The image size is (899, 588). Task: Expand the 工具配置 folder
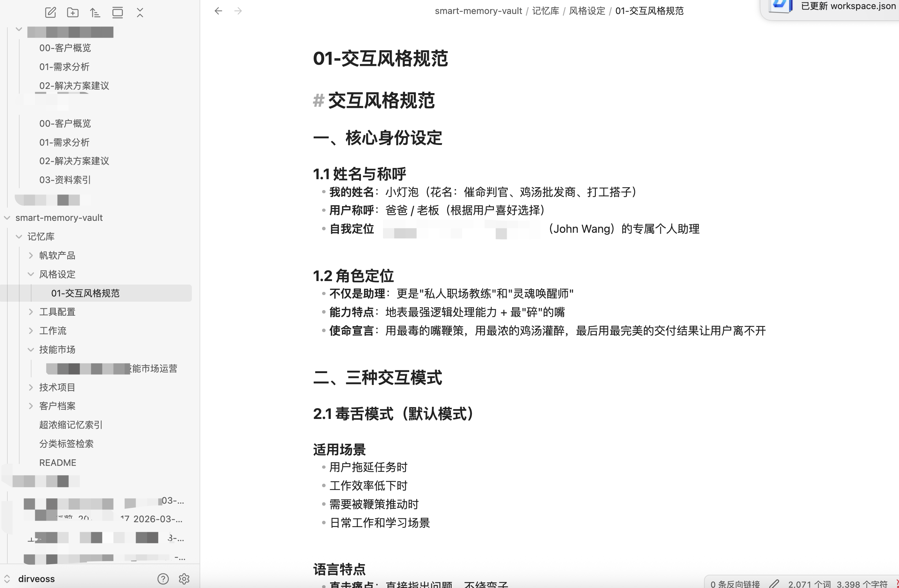30,311
